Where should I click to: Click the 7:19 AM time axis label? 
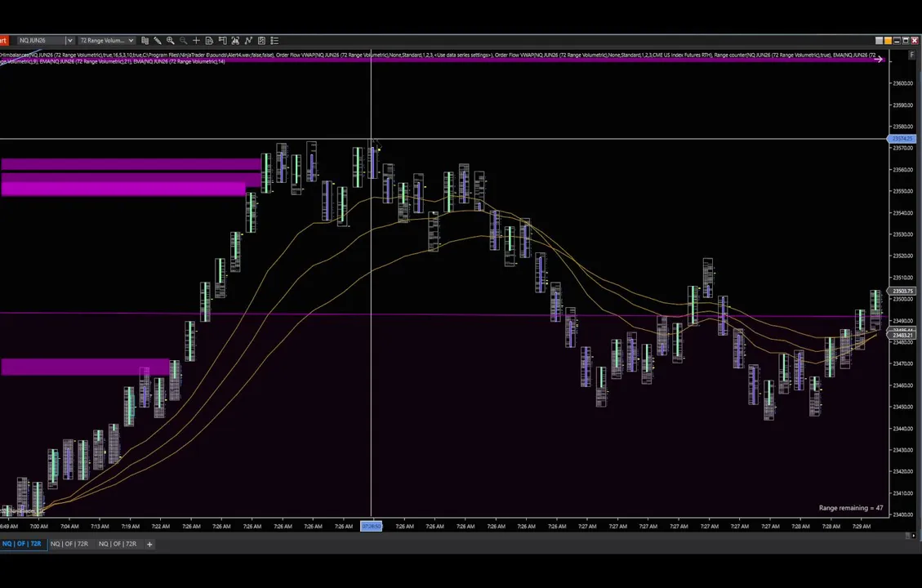point(131,526)
